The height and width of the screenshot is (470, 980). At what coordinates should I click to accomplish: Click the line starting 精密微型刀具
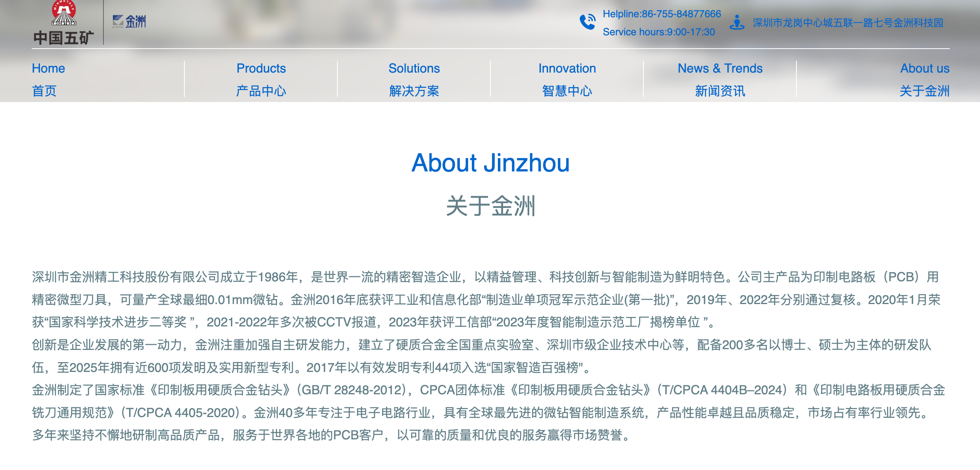tap(486, 300)
